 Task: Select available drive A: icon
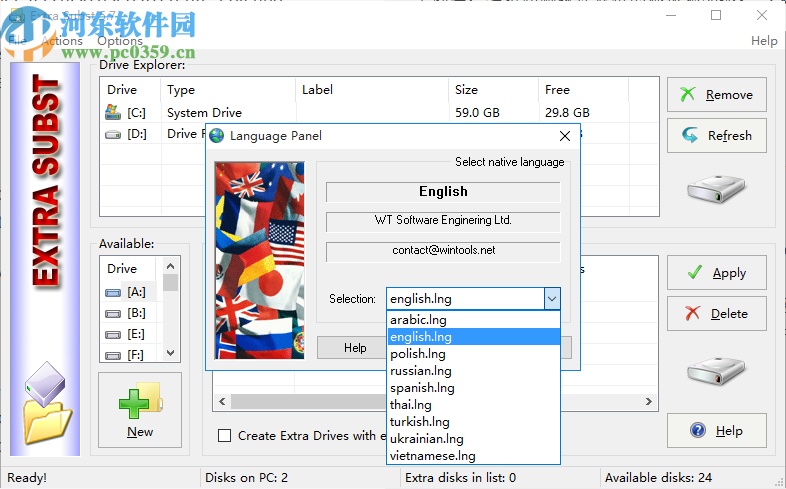pyautogui.click(x=113, y=292)
